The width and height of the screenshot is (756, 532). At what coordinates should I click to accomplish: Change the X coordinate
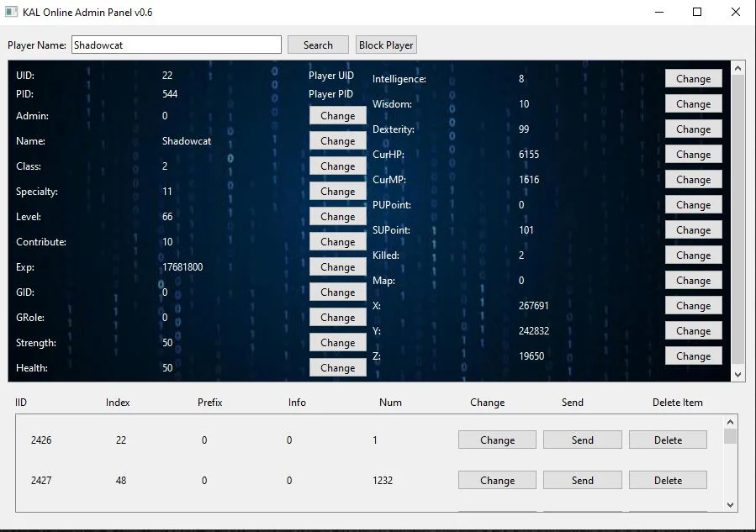(x=693, y=306)
